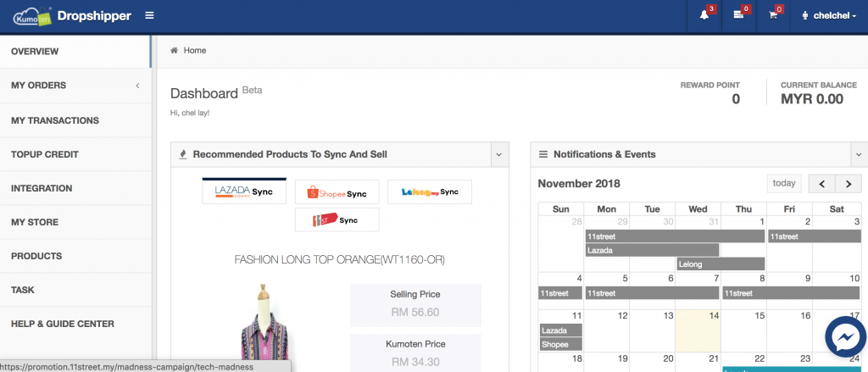Open the Messenger chat bubble
868x372 pixels.
pos(845,337)
